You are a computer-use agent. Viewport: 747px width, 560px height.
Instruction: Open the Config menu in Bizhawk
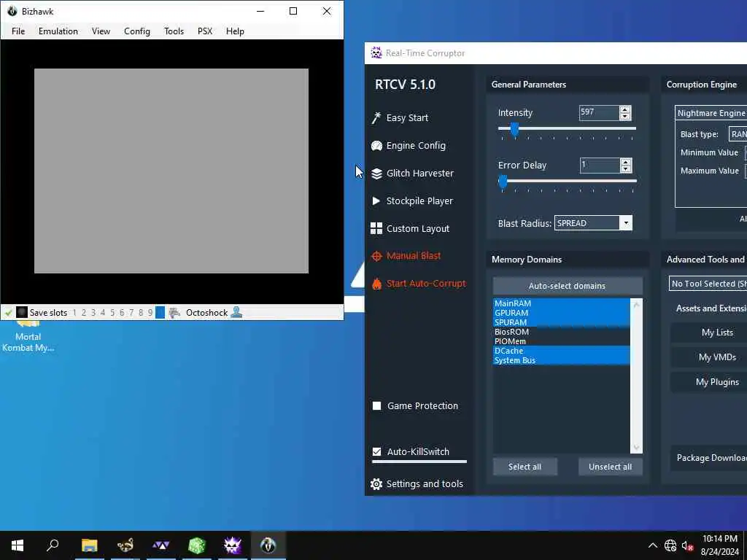[x=136, y=31]
